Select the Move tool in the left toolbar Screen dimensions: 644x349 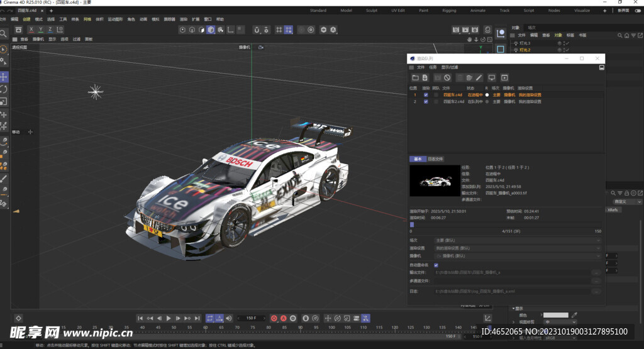[x=4, y=77]
